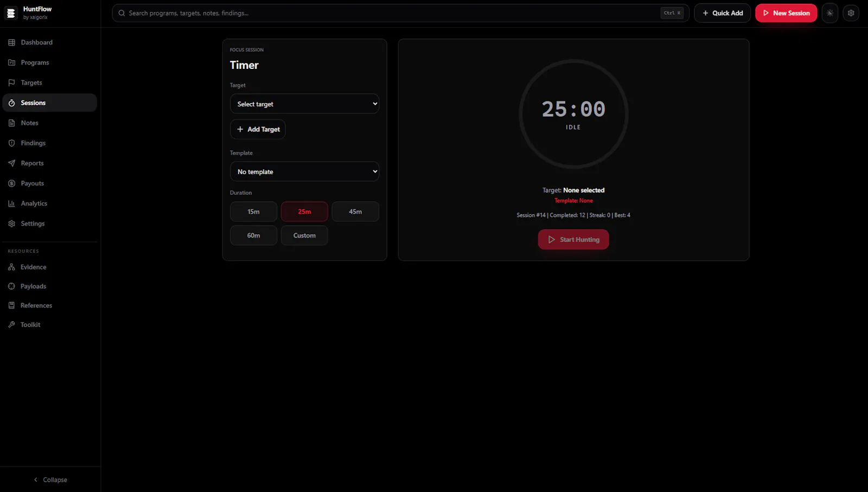Click the Payouts dollar icon
This screenshot has height=492, width=868.
(11, 183)
